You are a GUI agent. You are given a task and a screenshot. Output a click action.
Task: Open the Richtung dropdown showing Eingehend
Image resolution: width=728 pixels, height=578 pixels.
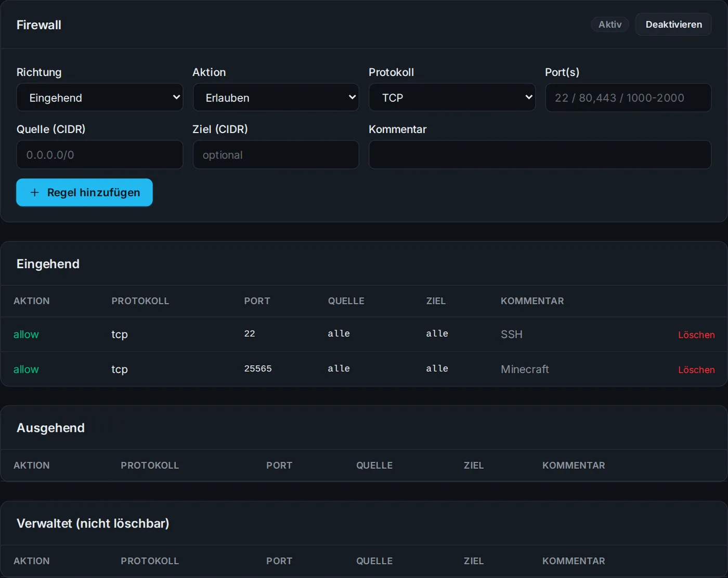point(99,98)
